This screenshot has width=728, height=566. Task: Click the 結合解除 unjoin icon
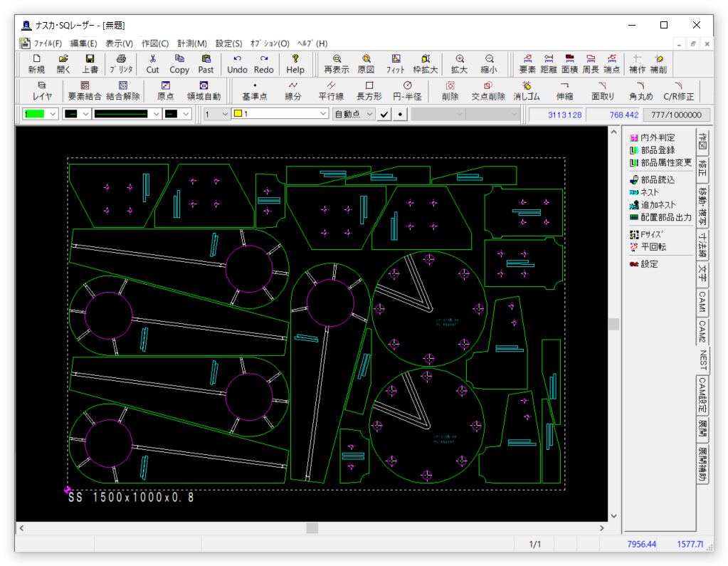click(x=123, y=90)
